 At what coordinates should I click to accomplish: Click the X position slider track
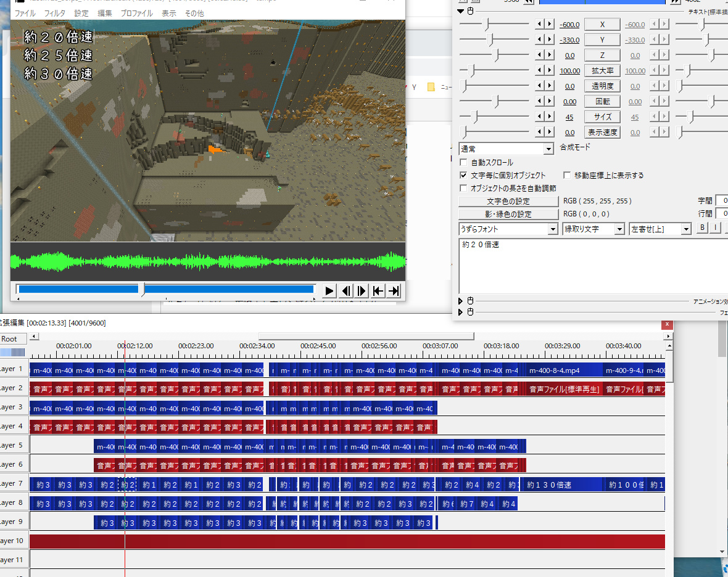coord(494,24)
